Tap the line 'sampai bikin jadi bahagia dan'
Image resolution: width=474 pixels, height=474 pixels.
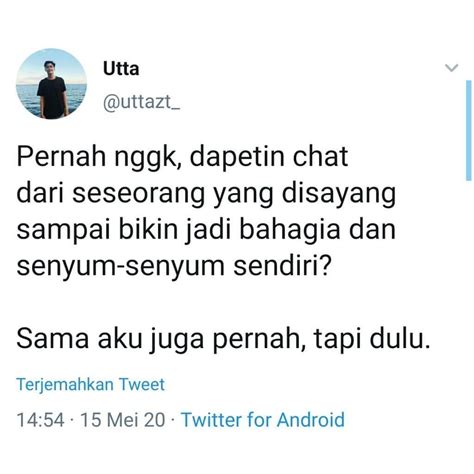coord(206,230)
